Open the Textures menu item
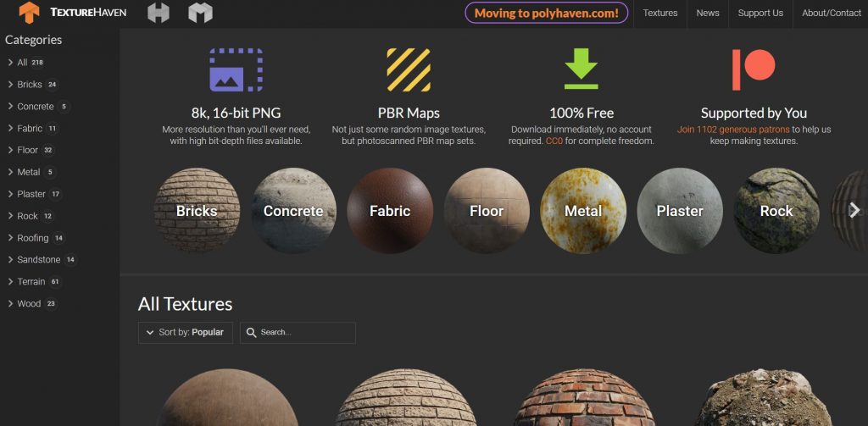This screenshot has height=426, width=868. [x=659, y=14]
